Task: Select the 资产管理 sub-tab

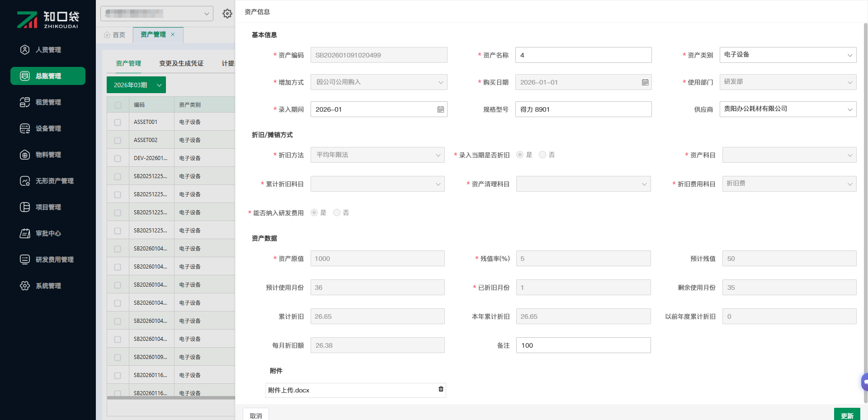Action: pyautogui.click(x=128, y=63)
